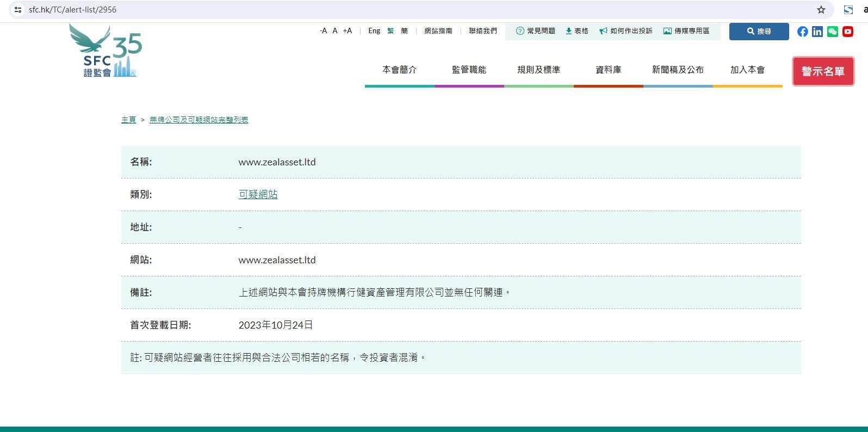Go to 無牌公司及可疑網站完整列表 breadcrumb

(199, 120)
